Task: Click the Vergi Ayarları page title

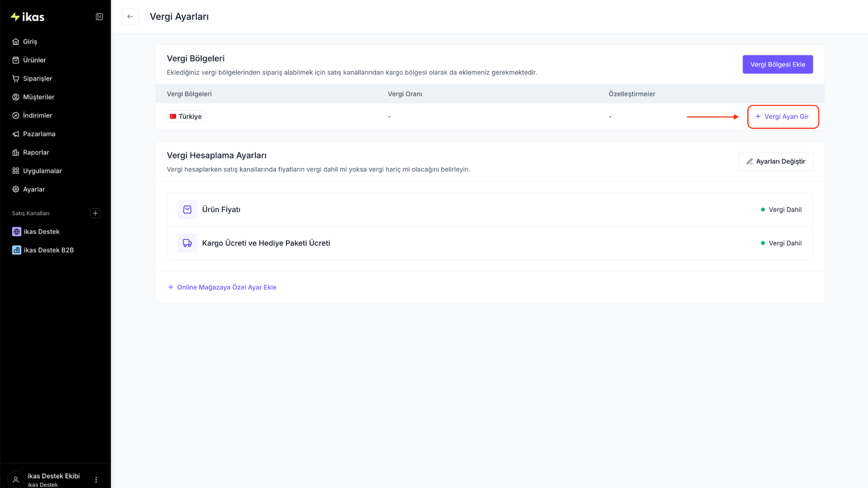Action: click(179, 17)
